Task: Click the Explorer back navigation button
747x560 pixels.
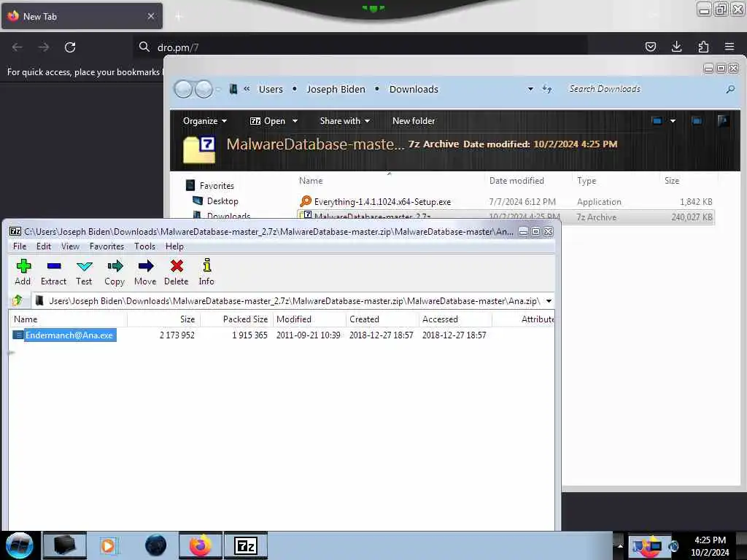Action: (x=183, y=89)
